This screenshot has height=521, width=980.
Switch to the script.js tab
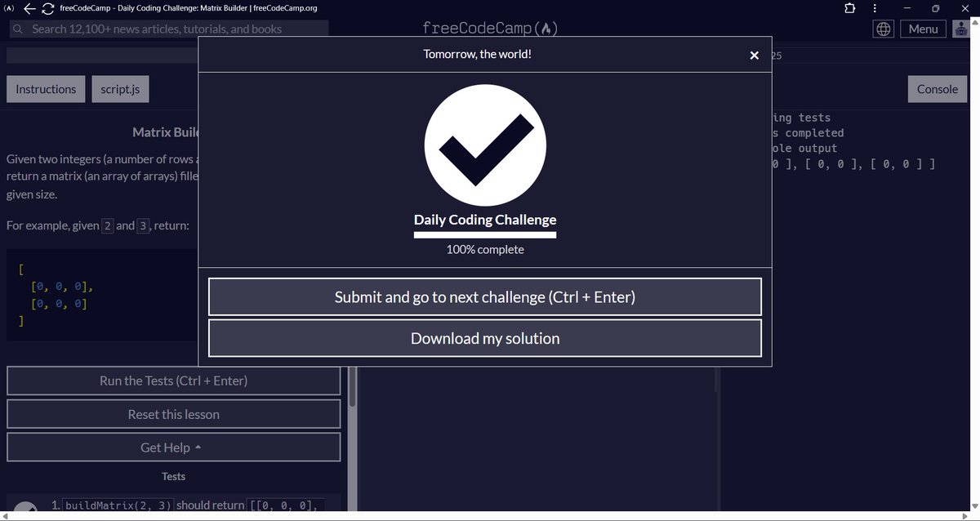pos(120,89)
